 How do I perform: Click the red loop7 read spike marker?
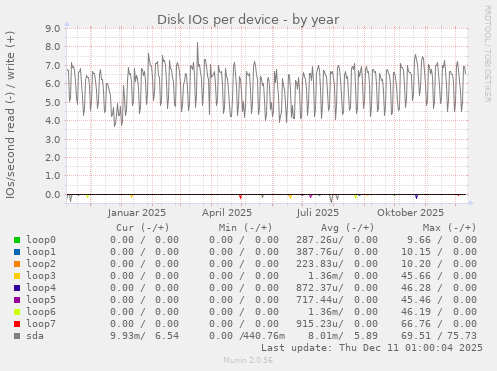pos(240,197)
